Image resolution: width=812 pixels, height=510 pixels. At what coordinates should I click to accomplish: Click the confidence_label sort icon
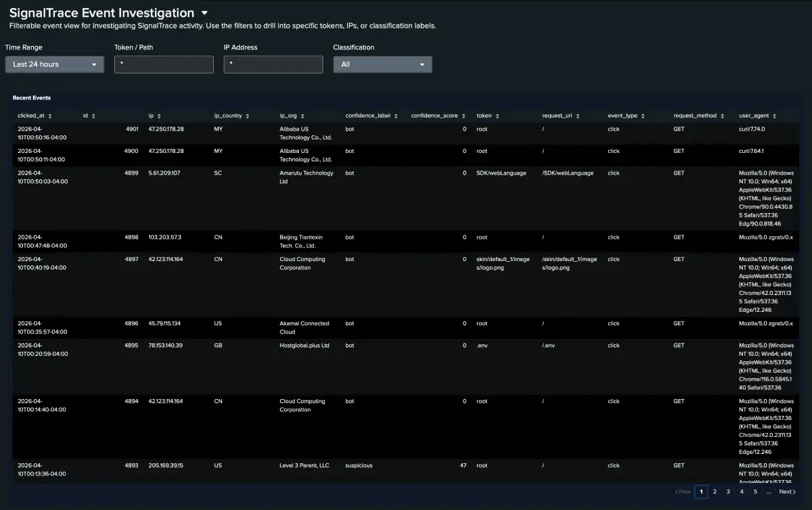pos(397,116)
